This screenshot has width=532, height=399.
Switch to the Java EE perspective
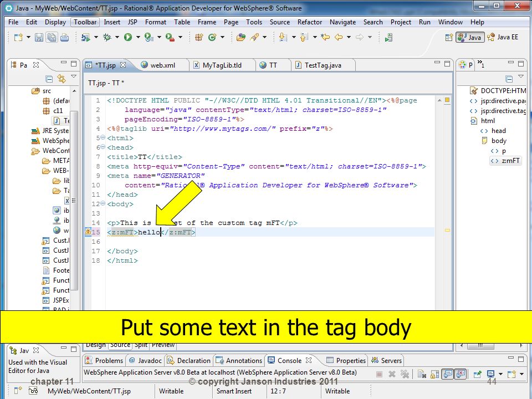pos(503,37)
